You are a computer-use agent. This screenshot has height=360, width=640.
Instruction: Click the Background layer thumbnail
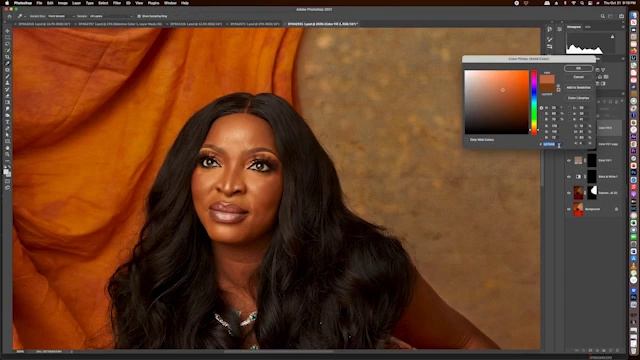[x=578, y=209]
